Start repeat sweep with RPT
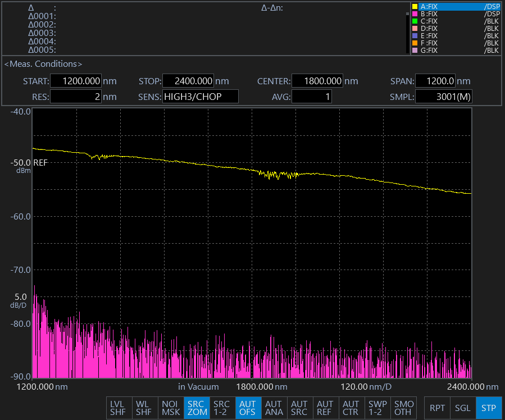 pos(436,408)
